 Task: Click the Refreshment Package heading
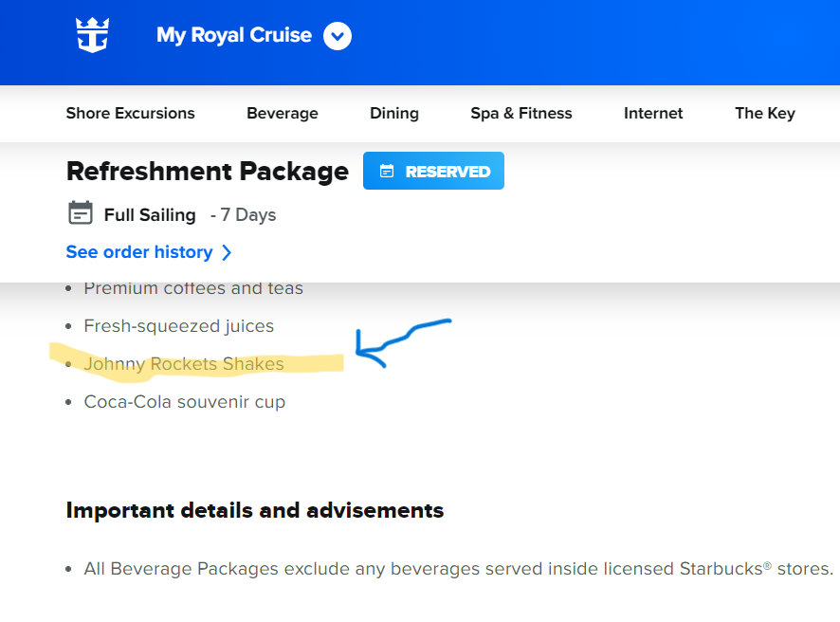point(208,172)
